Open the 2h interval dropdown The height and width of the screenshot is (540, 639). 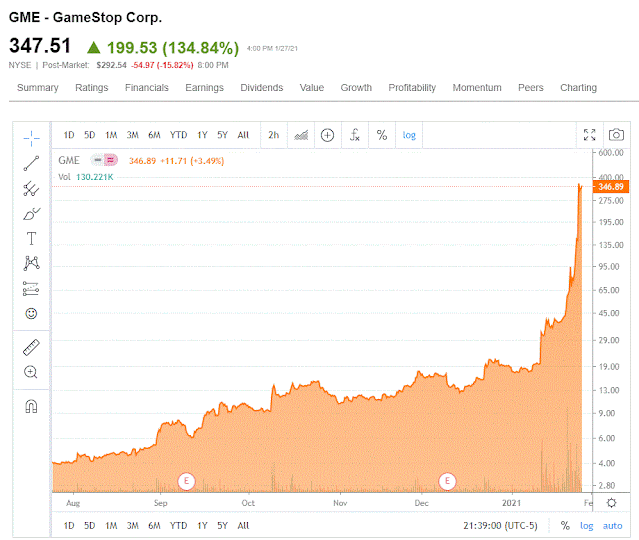[x=273, y=135]
